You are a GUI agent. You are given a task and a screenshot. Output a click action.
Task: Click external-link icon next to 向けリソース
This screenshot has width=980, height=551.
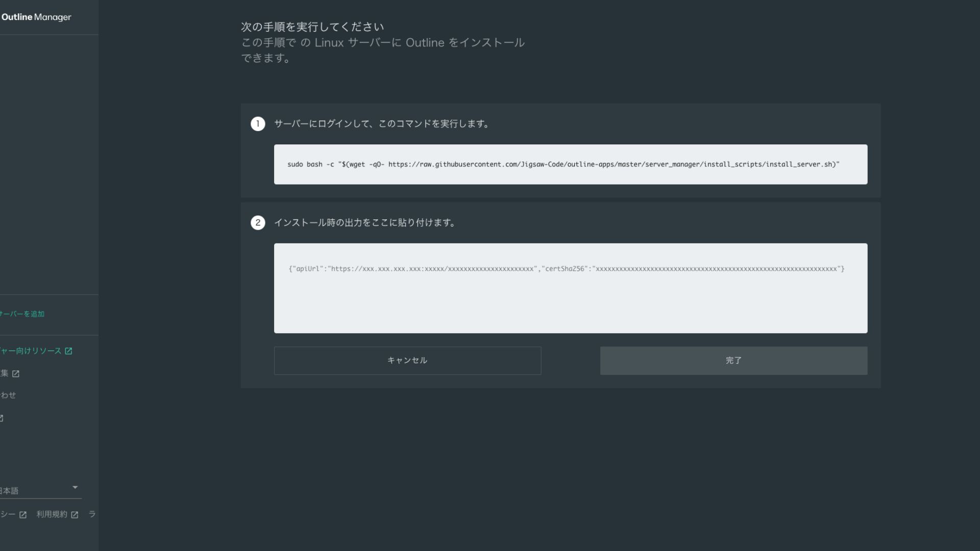pyautogui.click(x=68, y=351)
